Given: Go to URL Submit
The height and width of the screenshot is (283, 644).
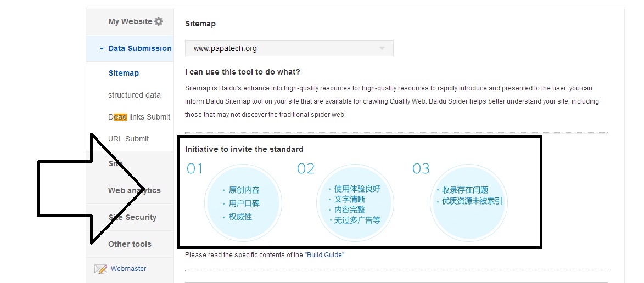Looking at the screenshot, I should click(x=128, y=139).
